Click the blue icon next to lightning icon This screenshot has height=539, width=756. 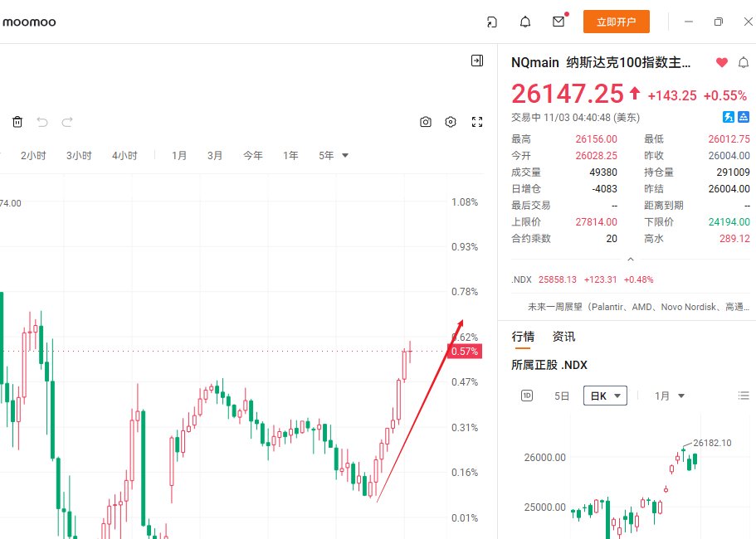(744, 117)
